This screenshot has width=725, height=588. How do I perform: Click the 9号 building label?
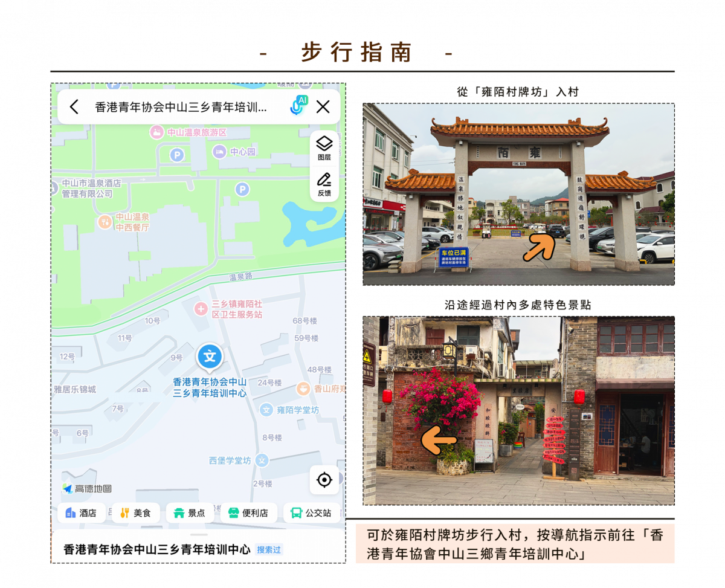pos(176,358)
